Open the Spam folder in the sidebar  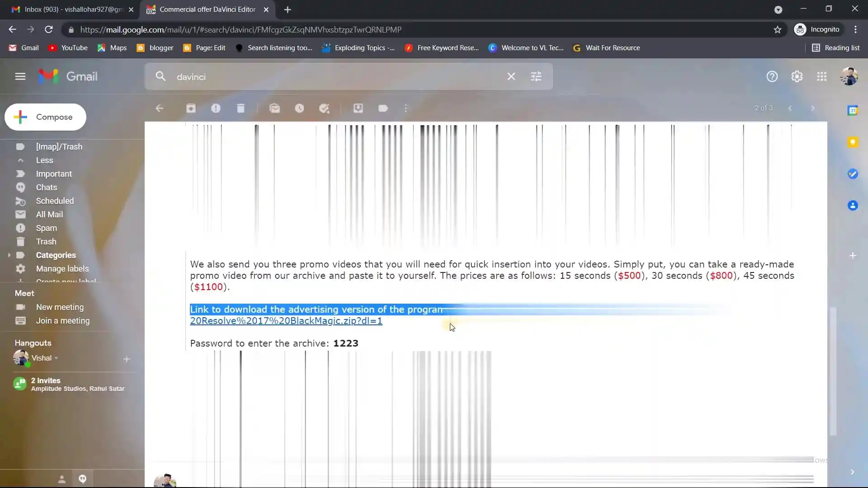[46, 228]
